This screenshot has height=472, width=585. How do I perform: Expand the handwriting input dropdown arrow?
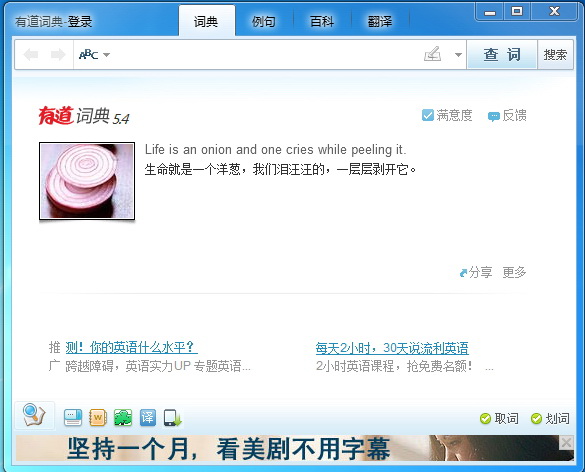pos(458,55)
